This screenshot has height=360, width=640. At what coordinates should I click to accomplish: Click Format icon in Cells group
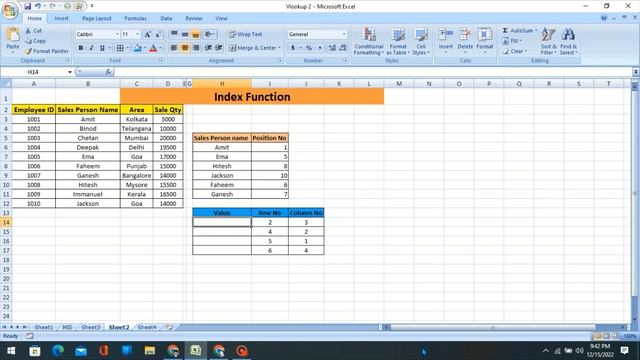pyautogui.click(x=484, y=35)
